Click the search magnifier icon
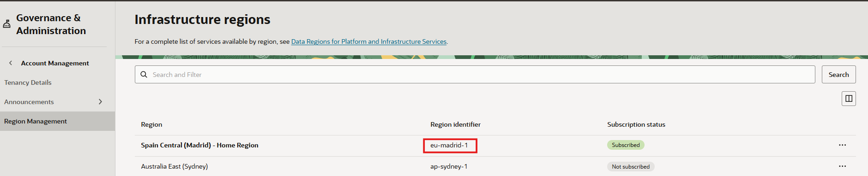Screen dimensions: 868x176 pyautogui.click(x=144, y=74)
